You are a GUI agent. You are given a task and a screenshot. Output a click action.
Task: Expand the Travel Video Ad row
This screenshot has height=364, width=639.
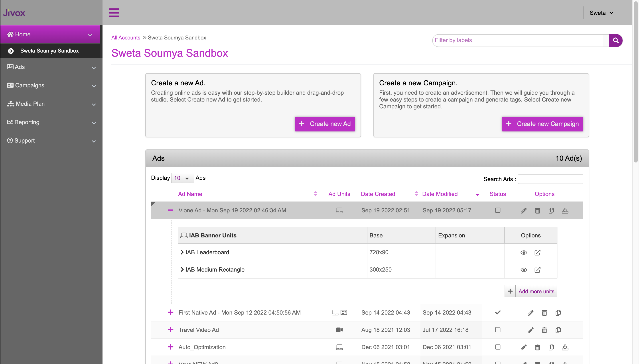click(x=170, y=329)
